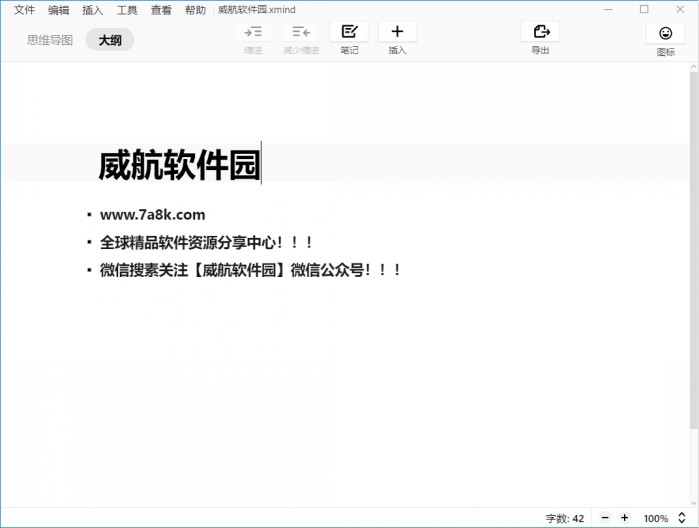The width and height of the screenshot is (699, 528).
Task: Expand the Tools (工具) menu
Action: (127, 10)
